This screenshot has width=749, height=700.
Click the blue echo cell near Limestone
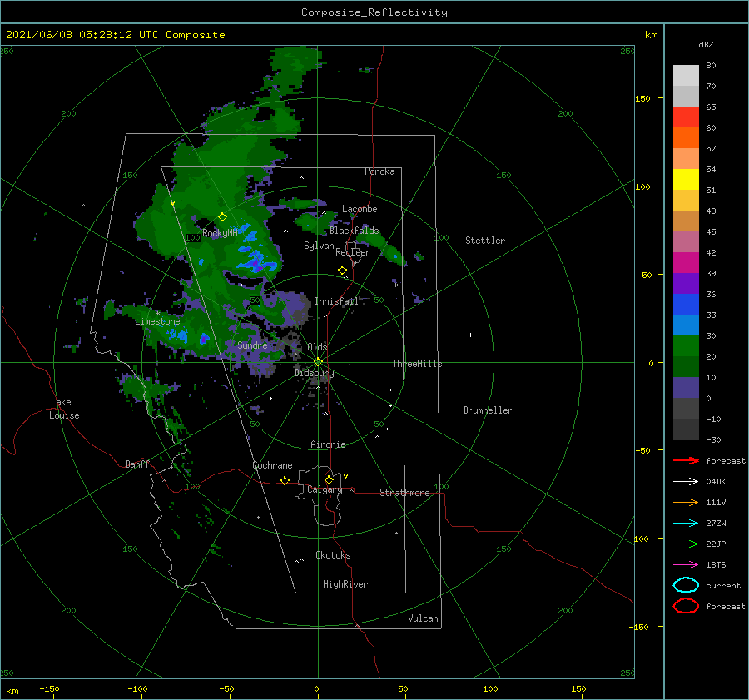pyautogui.click(x=204, y=339)
